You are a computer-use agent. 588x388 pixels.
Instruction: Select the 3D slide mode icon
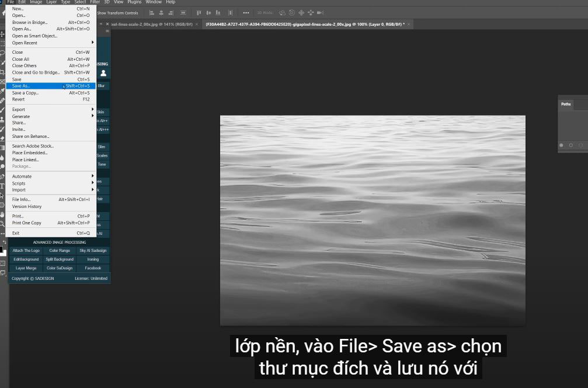click(311, 13)
